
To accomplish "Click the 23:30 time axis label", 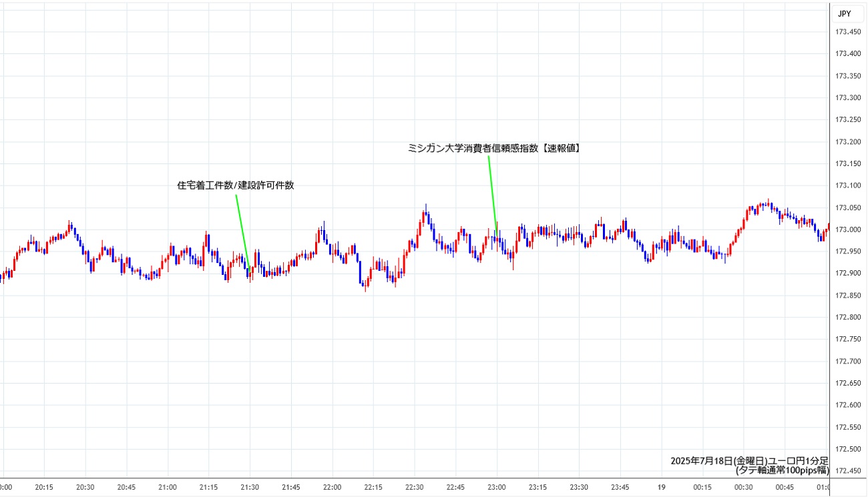I will [578, 488].
